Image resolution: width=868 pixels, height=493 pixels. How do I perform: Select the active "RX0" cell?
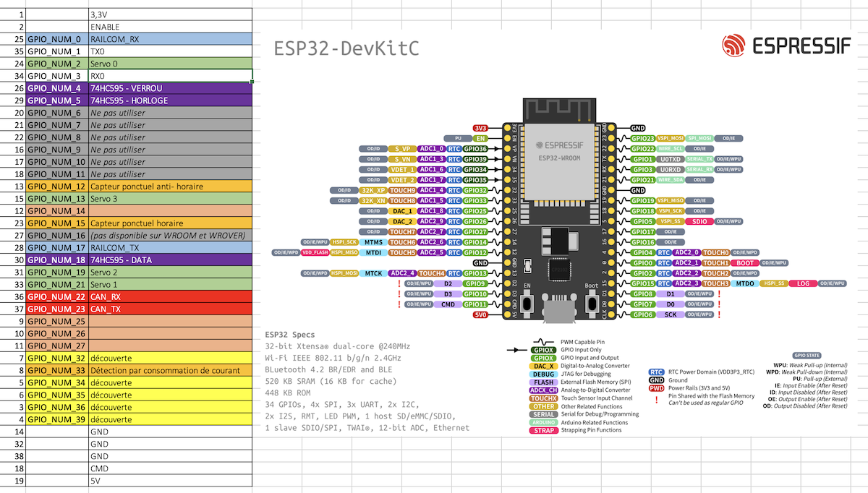[171, 76]
